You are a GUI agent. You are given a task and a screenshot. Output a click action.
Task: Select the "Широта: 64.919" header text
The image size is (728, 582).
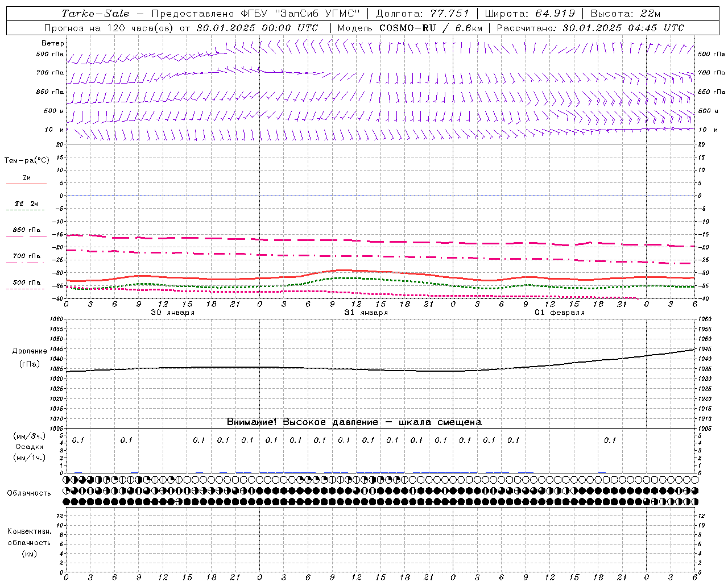coord(530,14)
